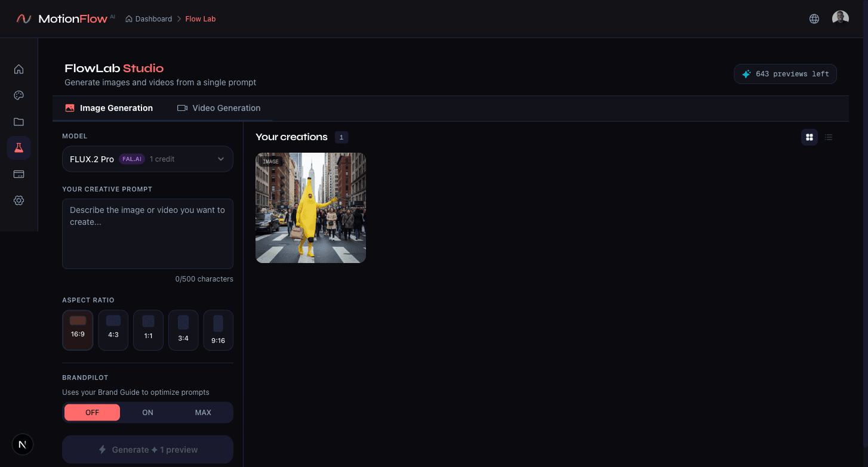Image resolution: width=868 pixels, height=467 pixels.
Task: Switch creations to list view icon
Action: click(828, 137)
